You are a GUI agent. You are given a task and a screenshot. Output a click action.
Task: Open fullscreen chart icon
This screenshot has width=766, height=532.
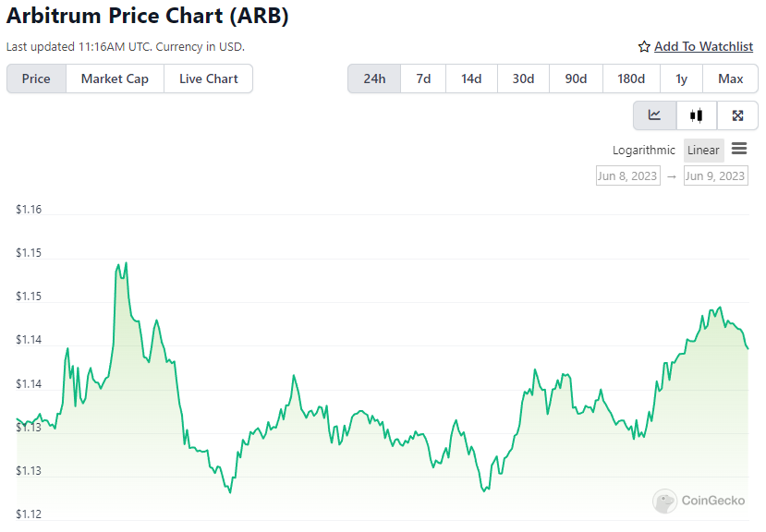pos(737,115)
